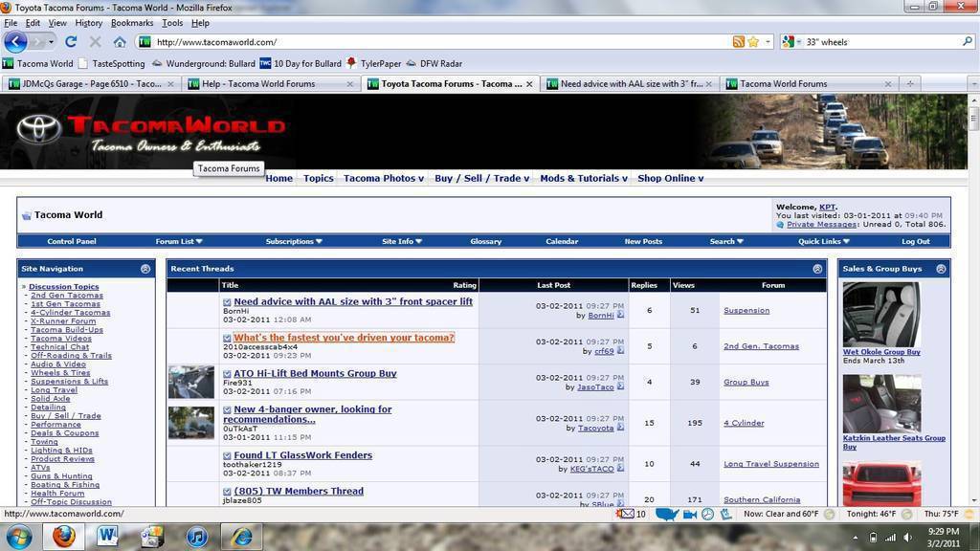Screen dimensions: 980x551
Task: Open iTunes from the taskbar
Action: (197, 537)
